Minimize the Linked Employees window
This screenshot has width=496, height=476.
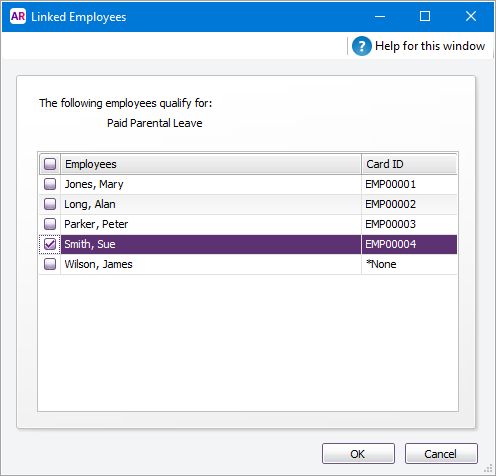coord(380,16)
